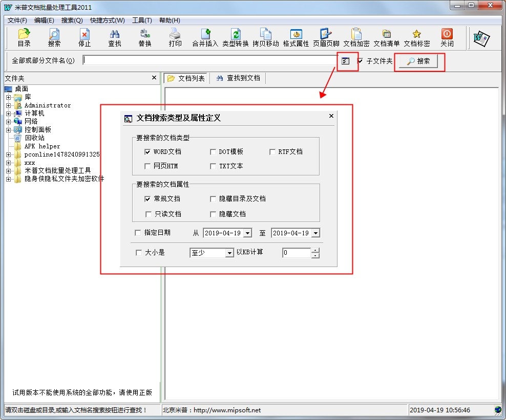The height and width of the screenshot is (420, 506).
Task: Expand the 库 library tree node
Action: pos(8,97)
